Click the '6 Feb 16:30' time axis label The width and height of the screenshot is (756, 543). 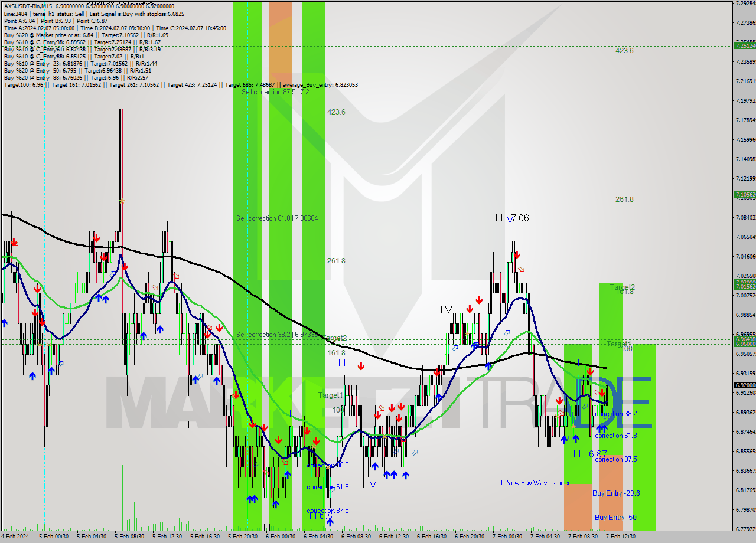point(432,537)
